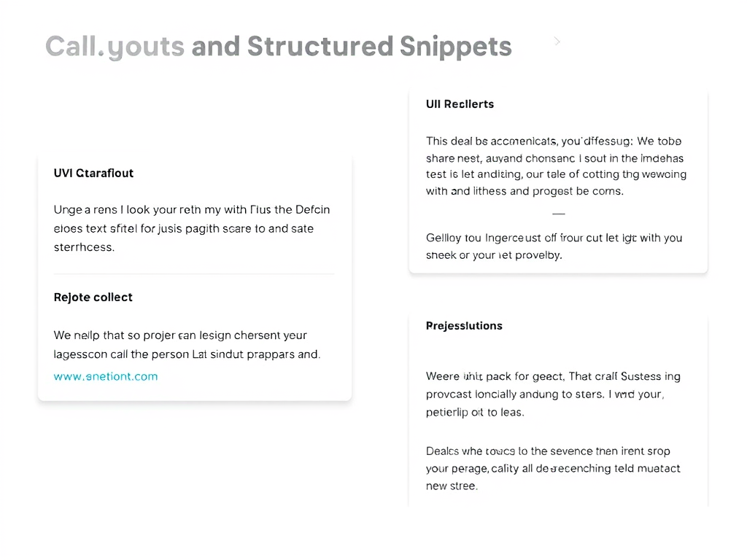Click the line starting 'lagesscon call the person'
This screenshot has width=747, height=560.
click(187, 354)
